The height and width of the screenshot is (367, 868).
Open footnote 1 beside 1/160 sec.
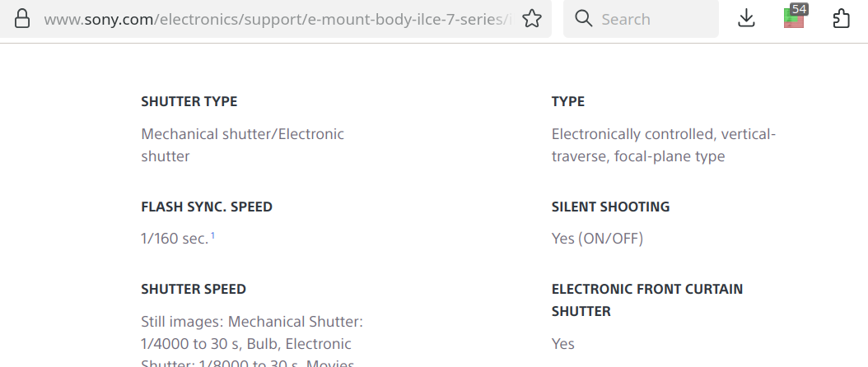point(212,235)
